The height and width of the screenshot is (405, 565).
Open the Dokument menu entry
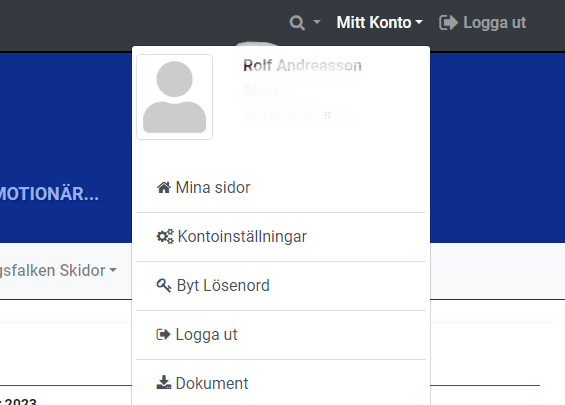click(x=281, y=383)
